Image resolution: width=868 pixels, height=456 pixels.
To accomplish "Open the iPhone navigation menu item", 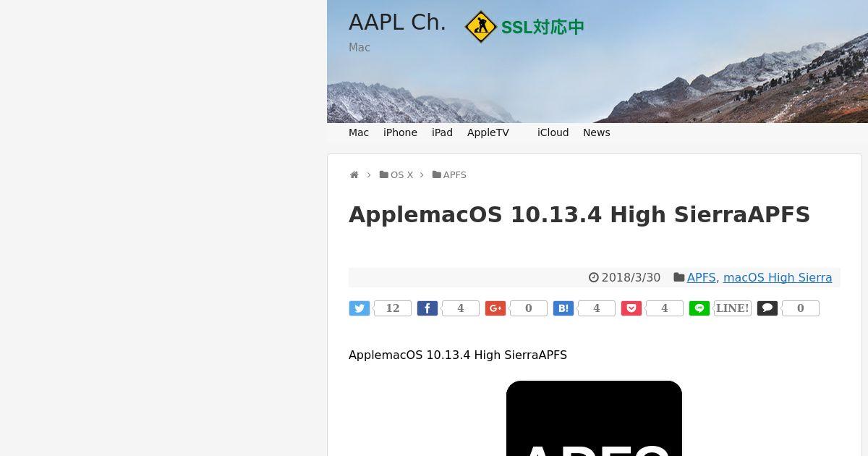I will click(x=400, y=132).
